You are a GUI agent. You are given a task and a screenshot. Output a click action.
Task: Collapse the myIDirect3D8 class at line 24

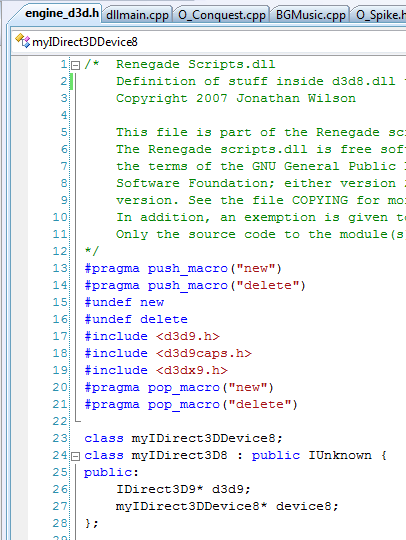(75, 457)
